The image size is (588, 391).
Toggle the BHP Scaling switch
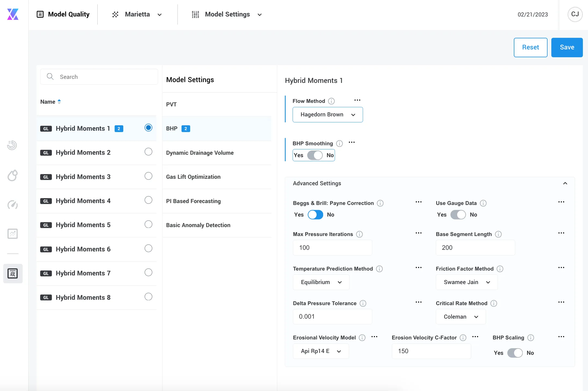click(x=515, y=353)
